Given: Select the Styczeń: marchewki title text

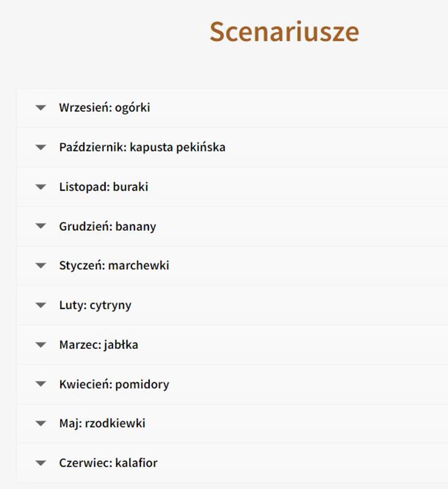Looking at the screenshot, I should (114, 266).
